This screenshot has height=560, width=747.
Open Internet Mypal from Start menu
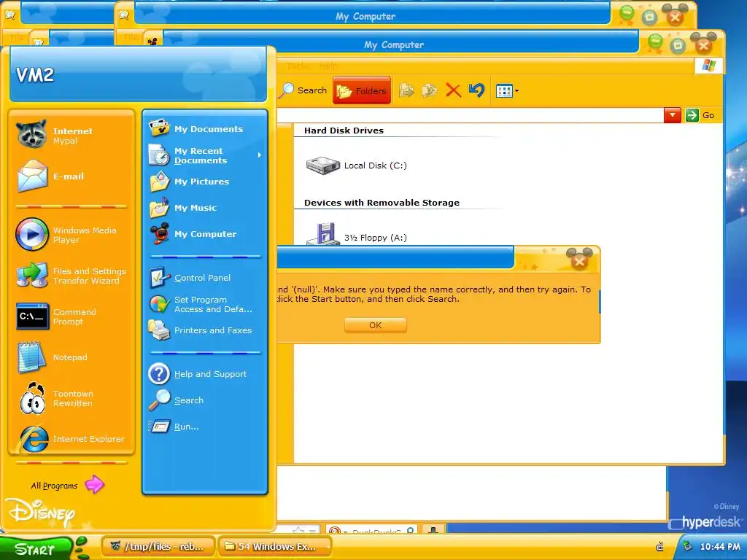coord(71,135)
